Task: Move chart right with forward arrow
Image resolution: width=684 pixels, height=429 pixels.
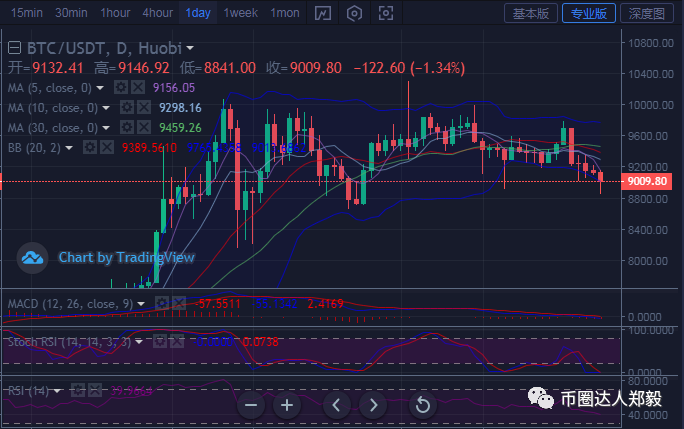Action: (x=373, y=405)
